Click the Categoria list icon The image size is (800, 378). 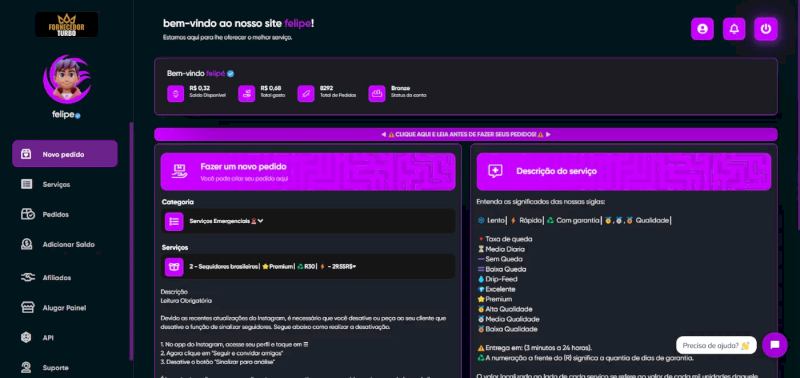click(174, 221)
